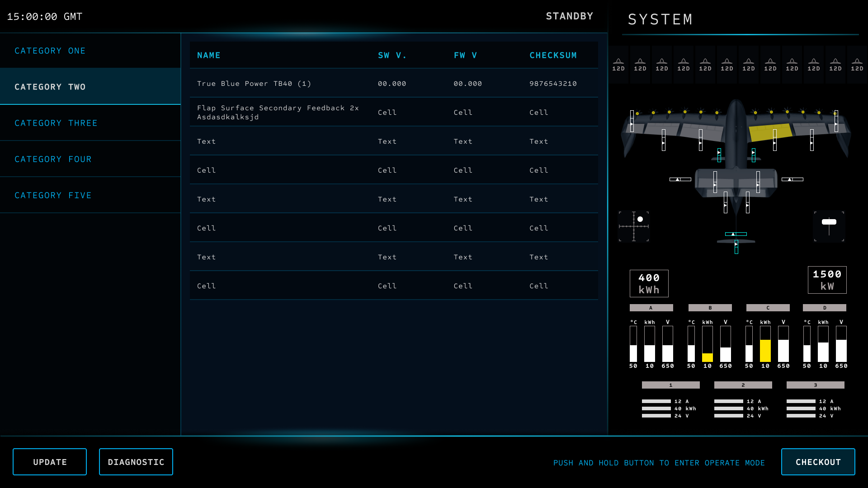Click the yellow kWh bar of battery C

(765, 350)
